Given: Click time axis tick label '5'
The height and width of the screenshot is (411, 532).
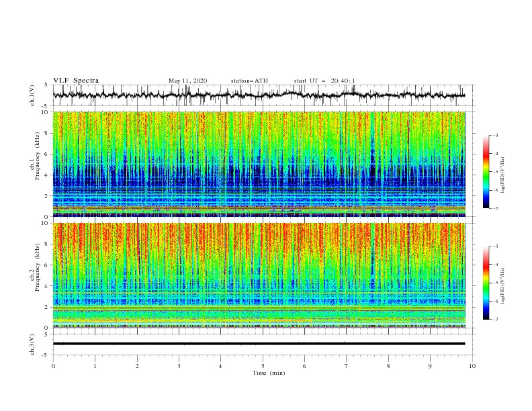Looking at the screenshot, I should tap(263, 366).
